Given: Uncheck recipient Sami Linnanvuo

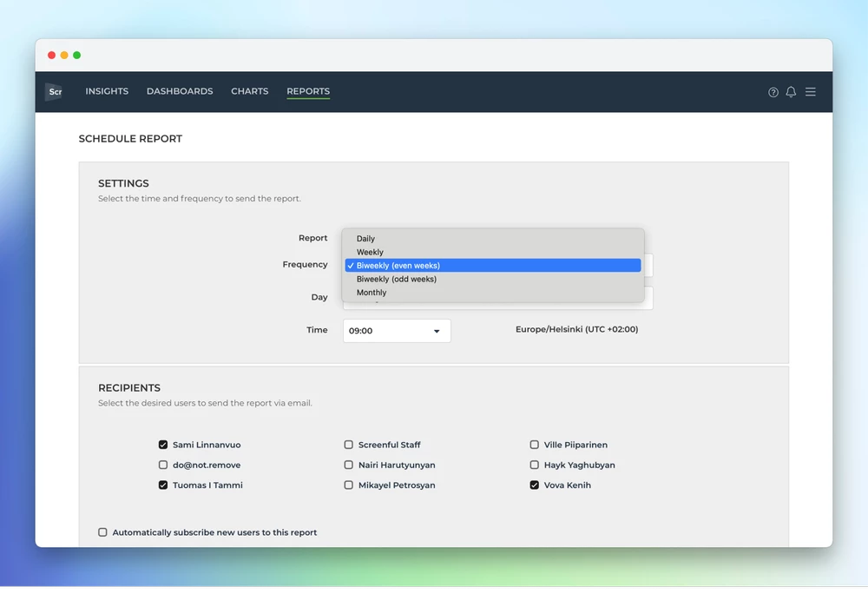Looking at the screenshot, I should [x=163, y=445].
